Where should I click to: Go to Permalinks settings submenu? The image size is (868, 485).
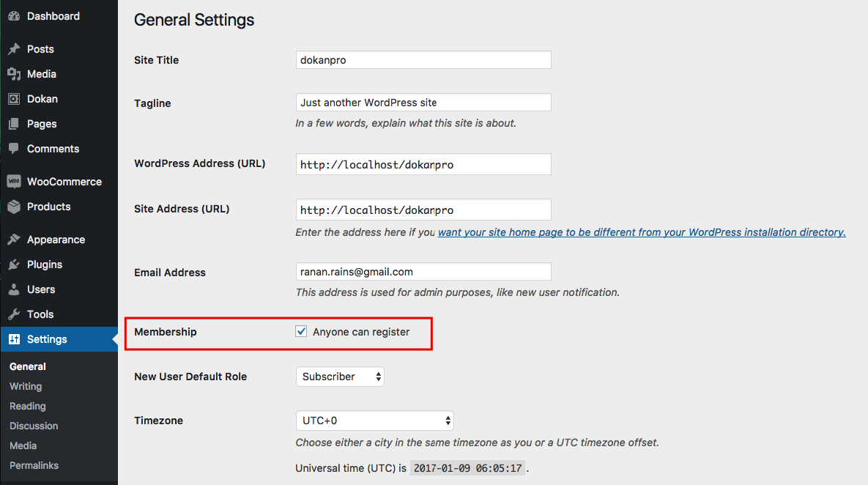point(34,466)
